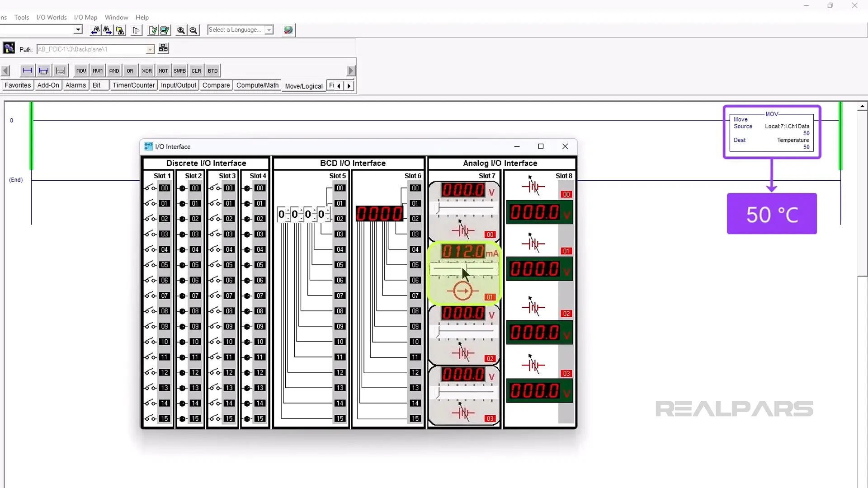Open the I/O Worlds menu
868x488 pixels.
(52, 17)
